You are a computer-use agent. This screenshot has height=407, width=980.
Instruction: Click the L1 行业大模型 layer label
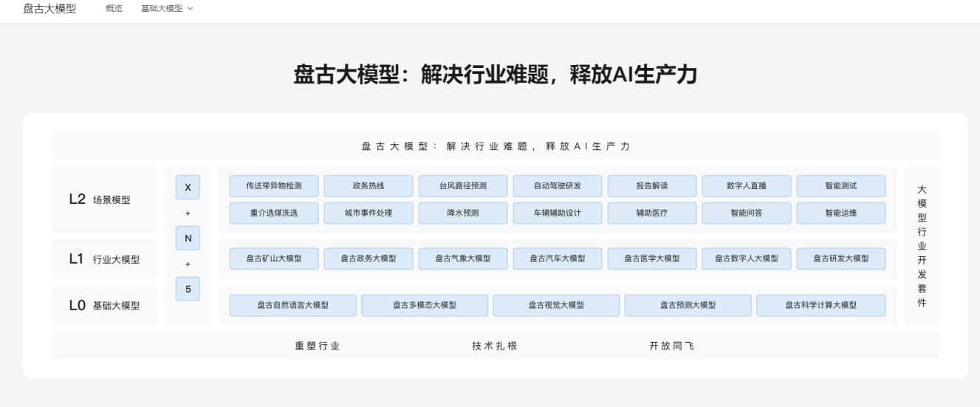point(104,259)
